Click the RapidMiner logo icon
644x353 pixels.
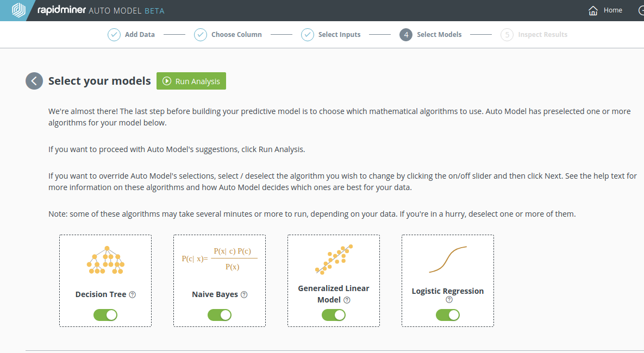click(18, 10)
